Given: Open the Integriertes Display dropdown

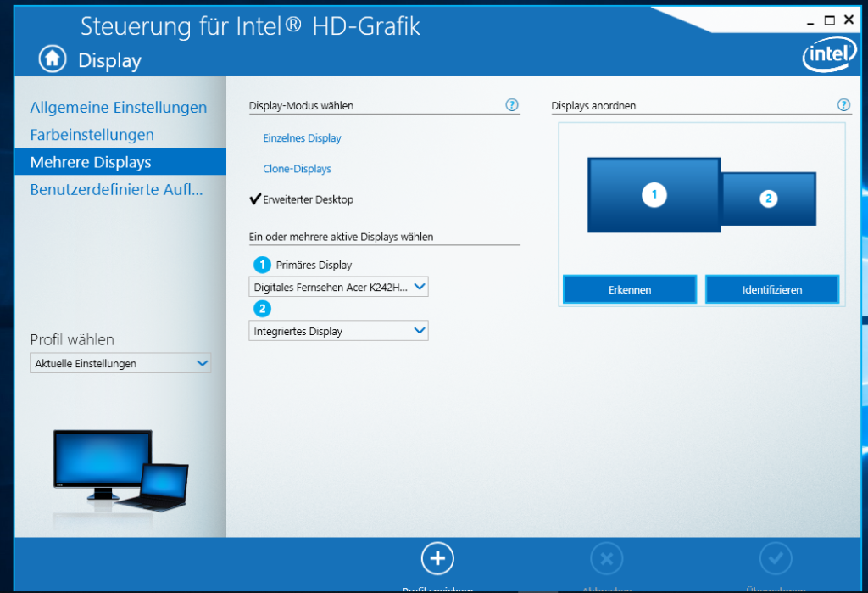Looking at the screenshot, I should coord(338,331).
